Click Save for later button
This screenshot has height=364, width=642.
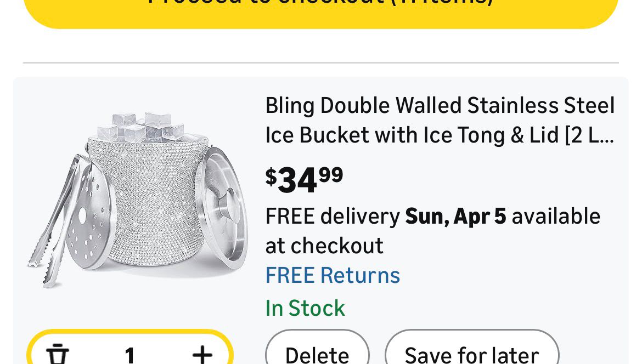click(472, 354)
